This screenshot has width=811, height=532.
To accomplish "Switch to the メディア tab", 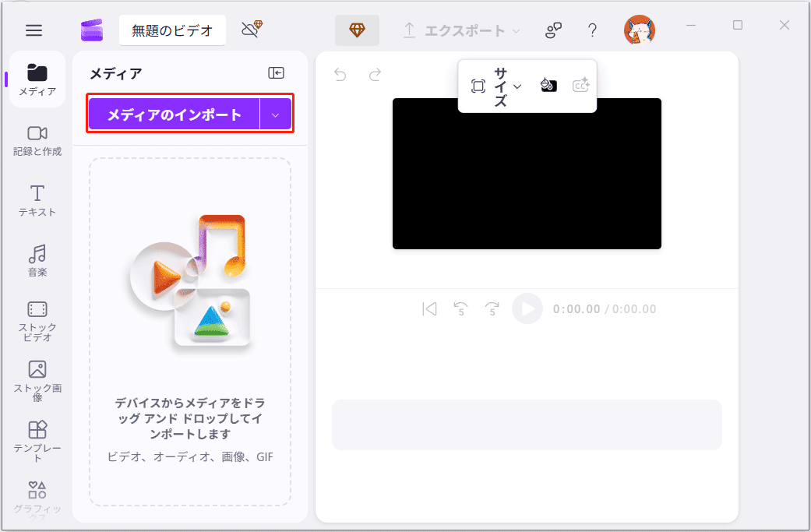I will pyautogui.click(x=36, y=79).
